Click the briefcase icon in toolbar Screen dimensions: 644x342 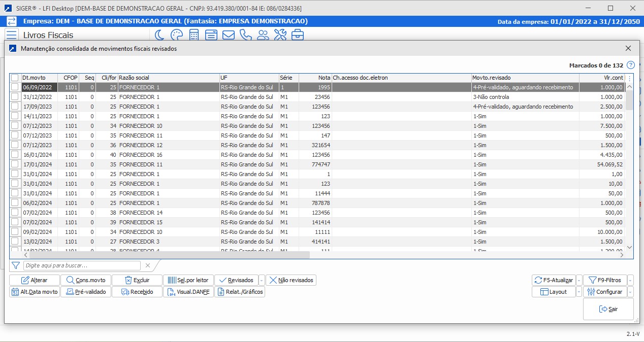(298, 35)
